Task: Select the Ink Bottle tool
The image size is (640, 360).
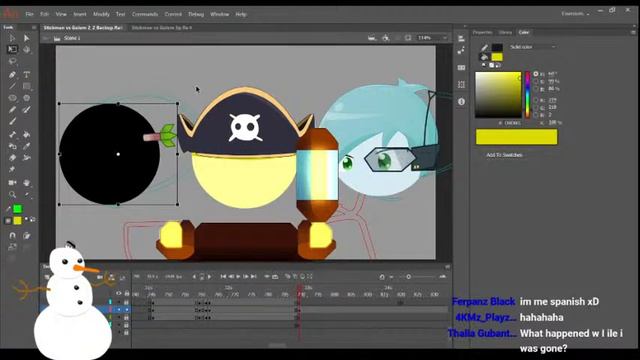Action: point(12,146)
